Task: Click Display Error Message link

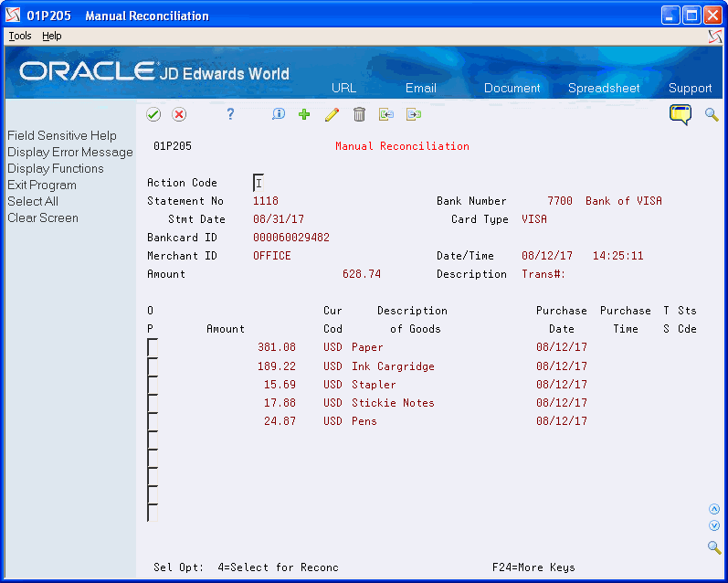Action: coord(70,153)
